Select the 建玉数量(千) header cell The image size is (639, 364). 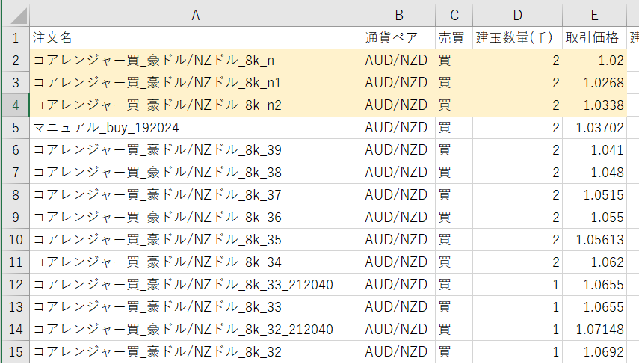[x=518, y=38]
